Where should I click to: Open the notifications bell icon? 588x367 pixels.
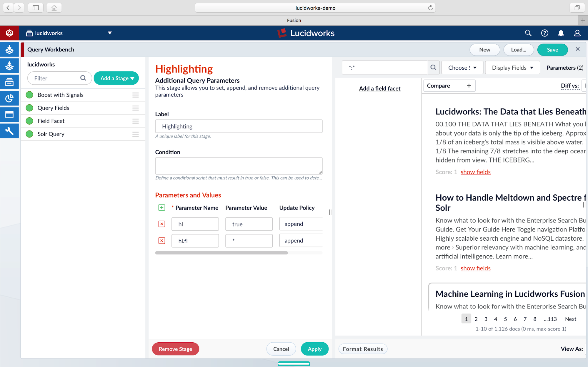(x=561, y=33)
